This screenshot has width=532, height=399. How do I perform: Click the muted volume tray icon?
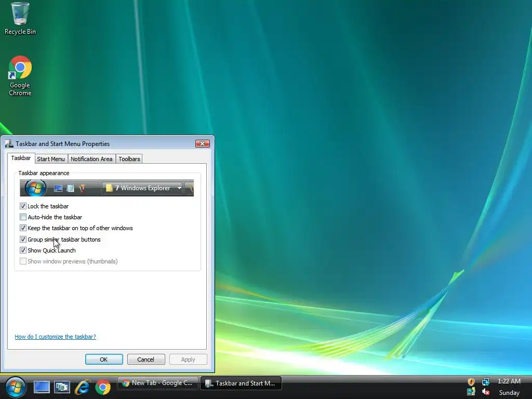[486, 392]
